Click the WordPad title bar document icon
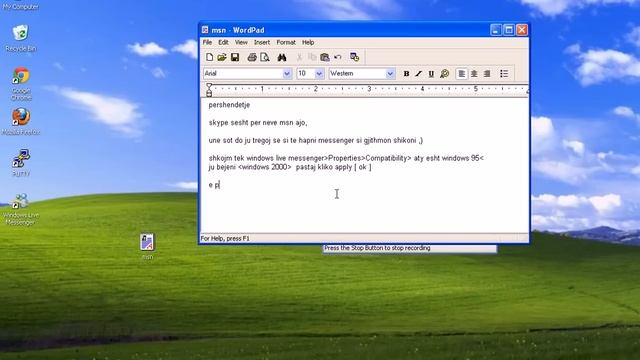The width and height of the screenshot is (640, 360). [205, 30]
